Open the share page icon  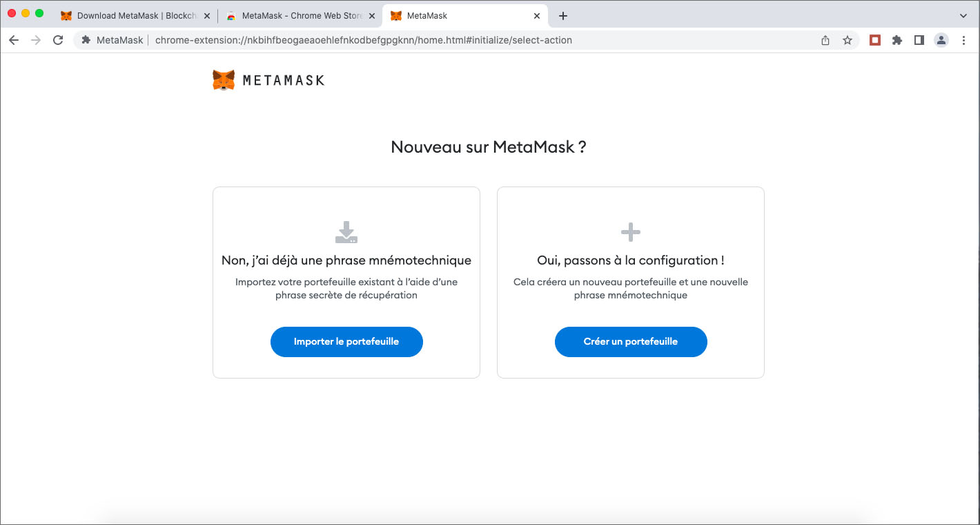pos(825,40)
